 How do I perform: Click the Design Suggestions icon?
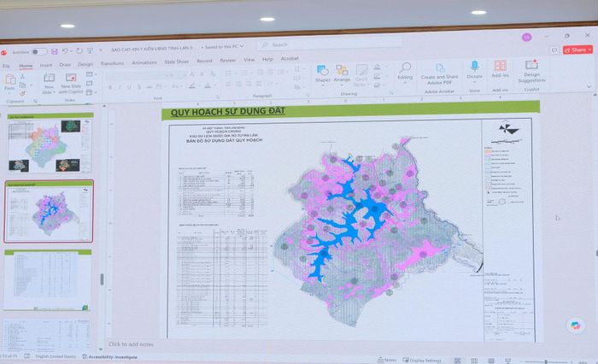pyautogui.click(x=531, y=64)
